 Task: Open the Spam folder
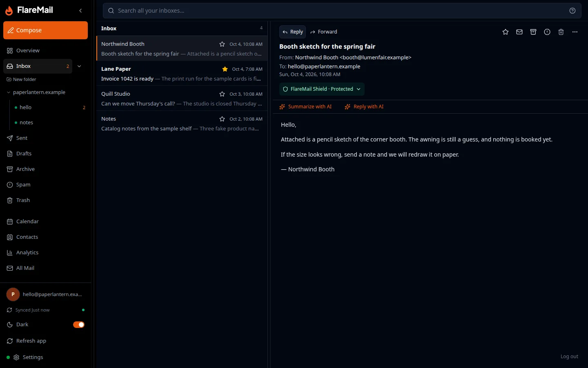click(x=45, y=185)
